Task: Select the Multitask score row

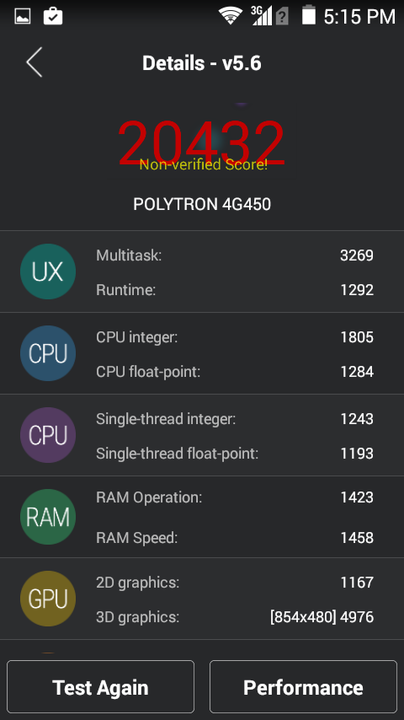Action: pos(235,255)
